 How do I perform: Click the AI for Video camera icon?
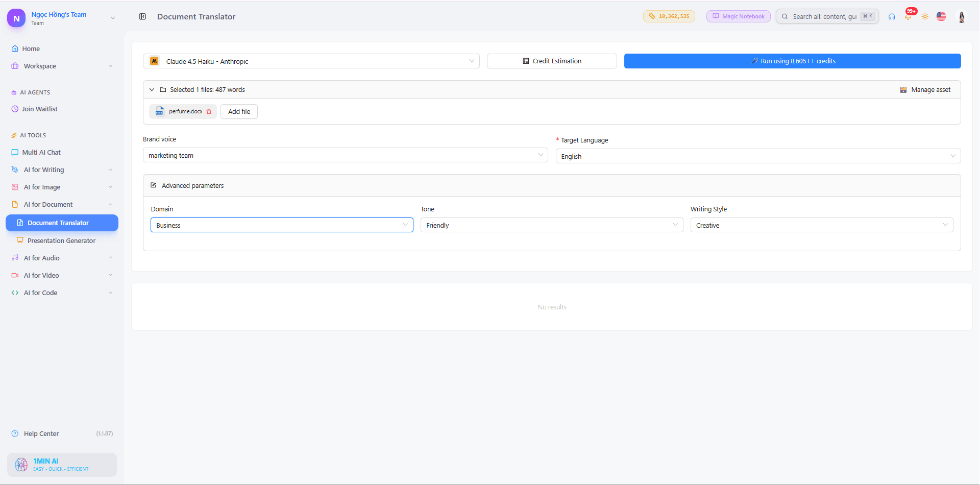click(15, 275)
